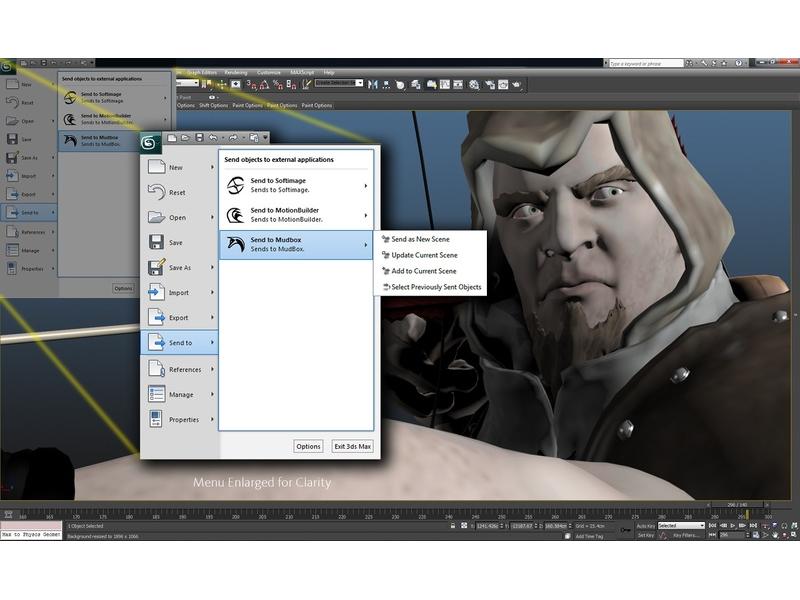
Task: Click the Key Filters... button
Action: click(685, 535)
